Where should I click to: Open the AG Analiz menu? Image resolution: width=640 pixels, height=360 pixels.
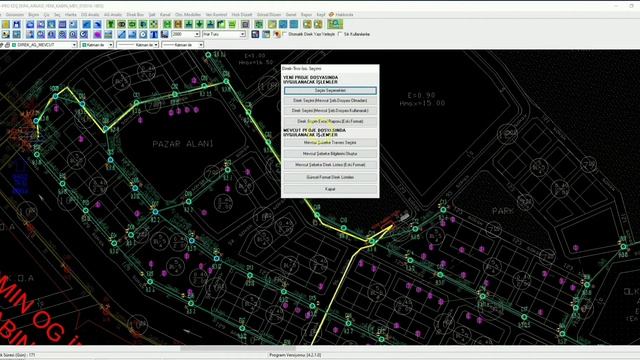(113, 14)
